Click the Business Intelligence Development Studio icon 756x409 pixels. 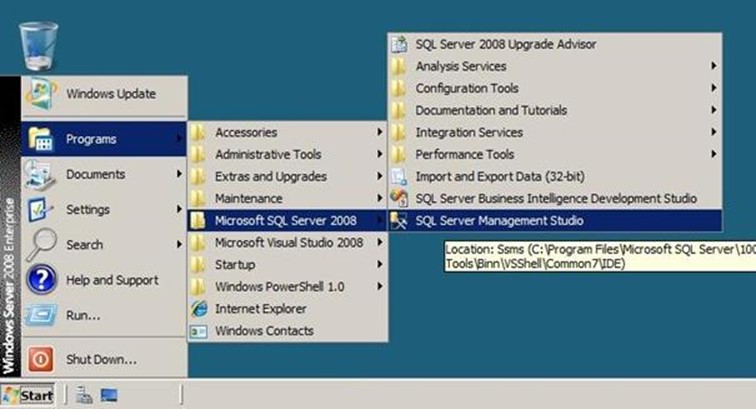click(399, 198)
